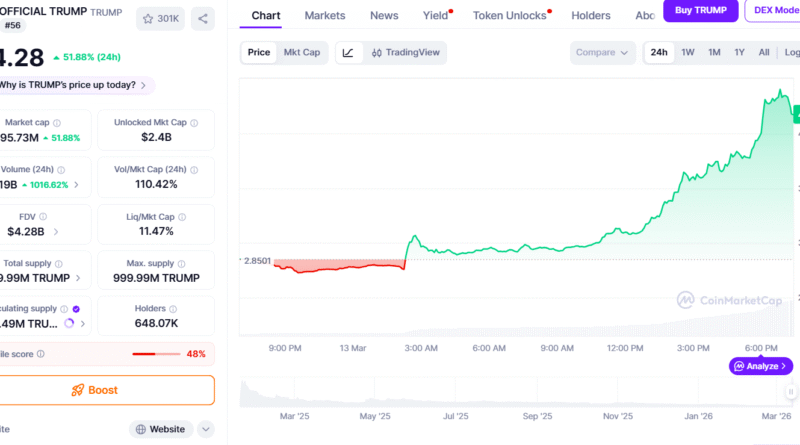
Task: Select the 1W time range
Action: click(x=688, y=52)
